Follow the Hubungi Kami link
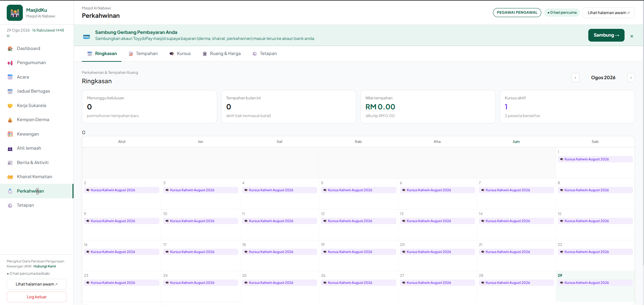The height and width of the screenshot is (305, 644). [45, 266]
